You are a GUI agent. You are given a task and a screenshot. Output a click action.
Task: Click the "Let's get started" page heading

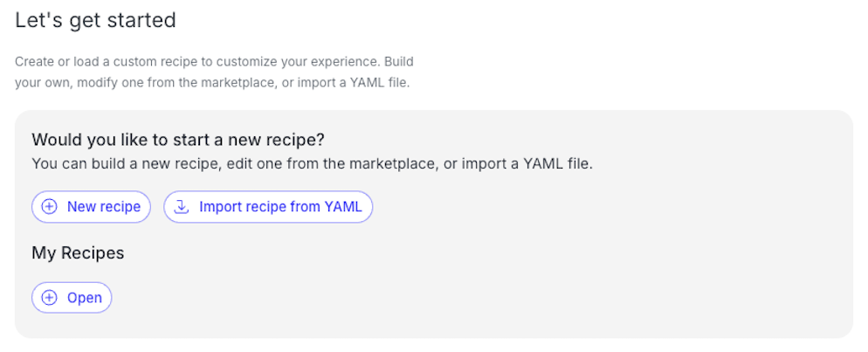(x=95, y=20)
